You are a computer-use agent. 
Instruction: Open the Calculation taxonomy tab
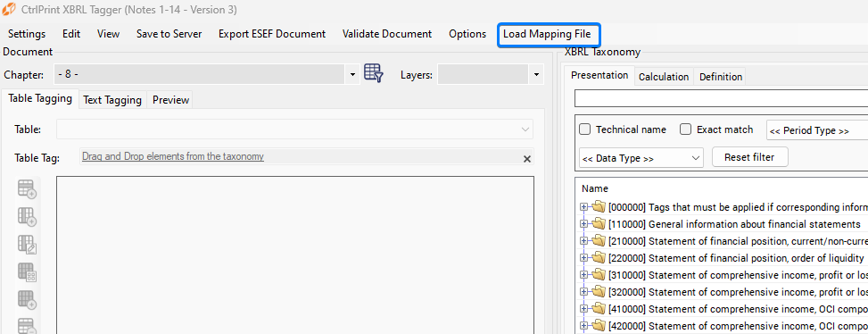pos(663,77)
